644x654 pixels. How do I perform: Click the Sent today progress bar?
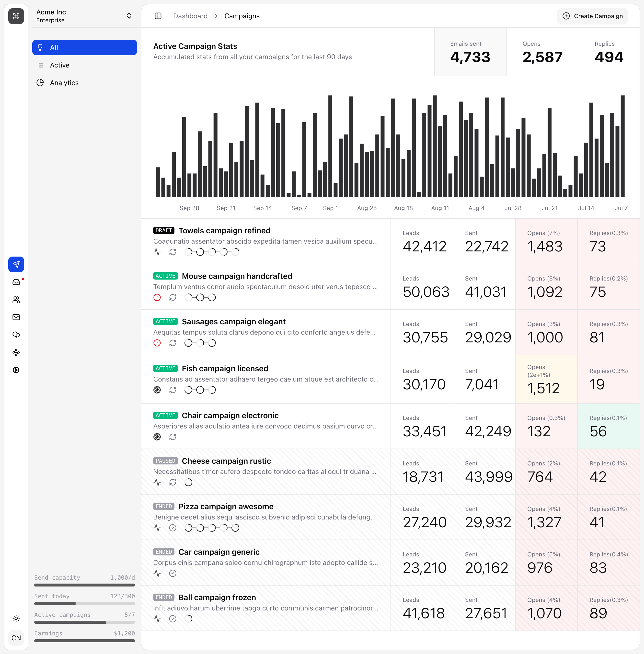click(x=85, y=604)
